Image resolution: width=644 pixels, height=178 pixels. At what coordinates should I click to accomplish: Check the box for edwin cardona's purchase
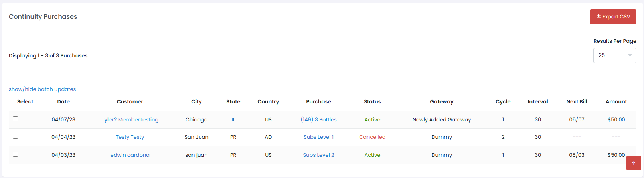[x=16, y=154]
